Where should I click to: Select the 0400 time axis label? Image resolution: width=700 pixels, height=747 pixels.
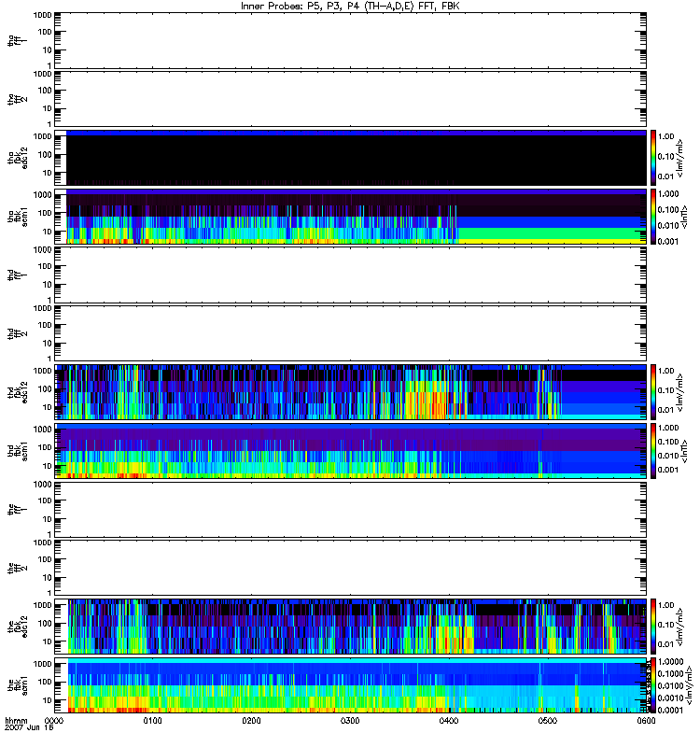coord(449,721)
